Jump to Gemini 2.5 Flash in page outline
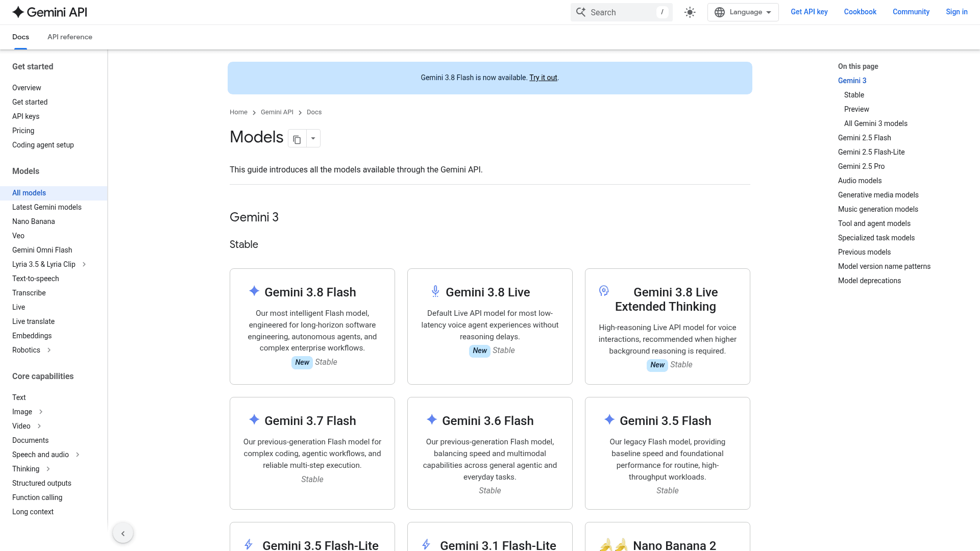The width and height of the screenshot is (980, 551). (x=865, y=138)
